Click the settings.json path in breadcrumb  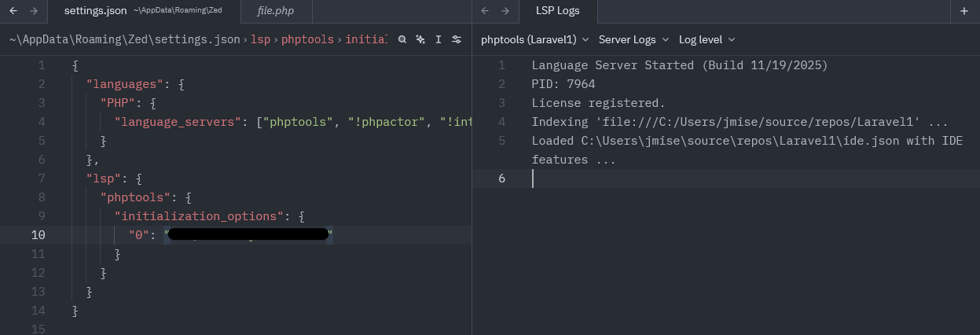click(x=124, y=39)
